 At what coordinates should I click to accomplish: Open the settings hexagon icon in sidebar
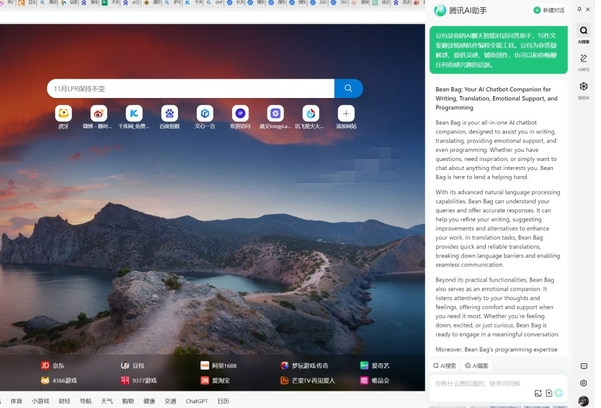(584, 383)
